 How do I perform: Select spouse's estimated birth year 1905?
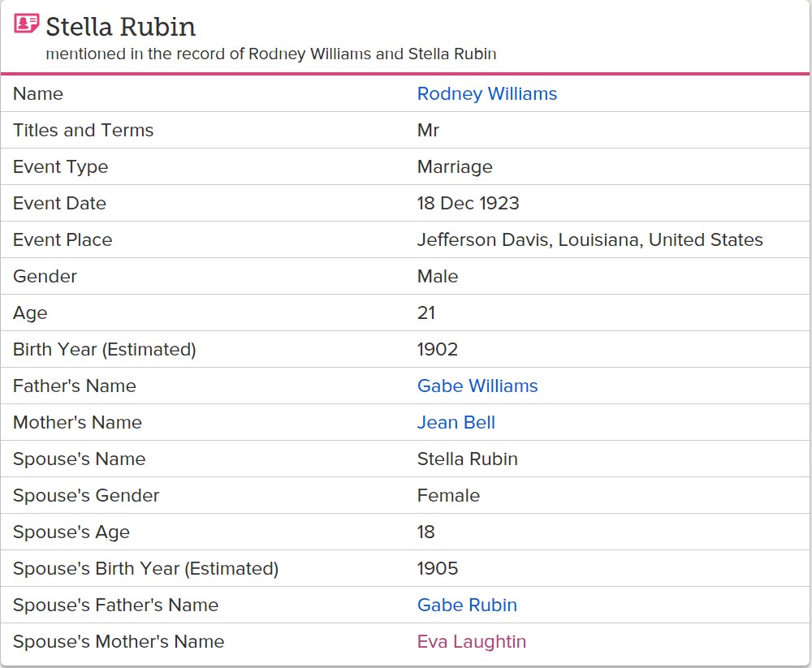coord(437,568)
